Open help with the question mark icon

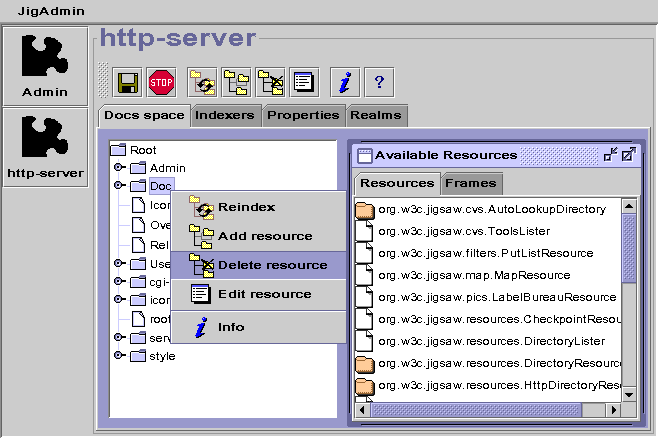379,82
